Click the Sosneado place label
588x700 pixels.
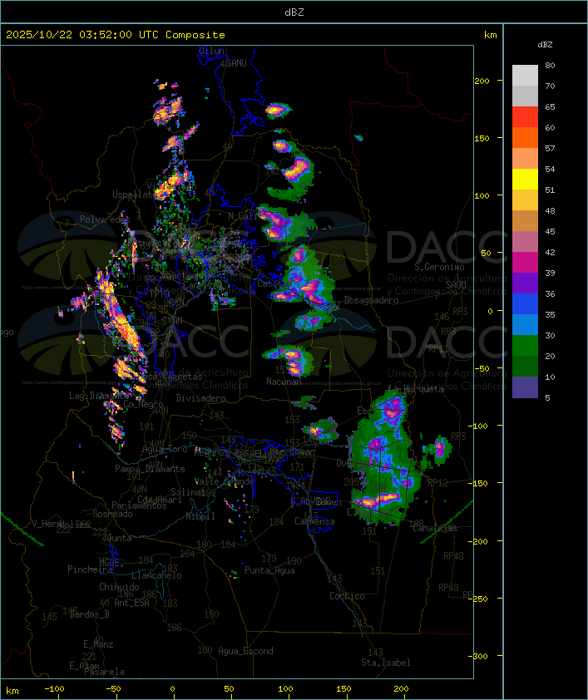tap(112, 514)
